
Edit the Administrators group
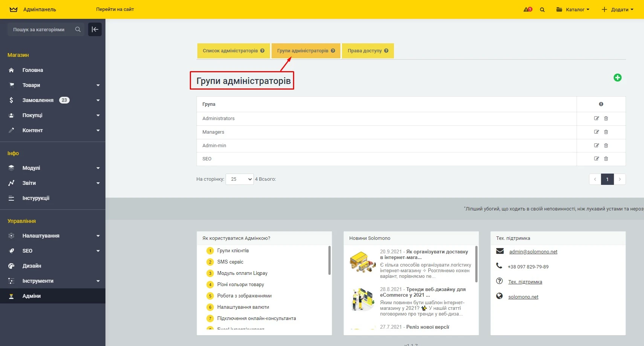[596, 118]
